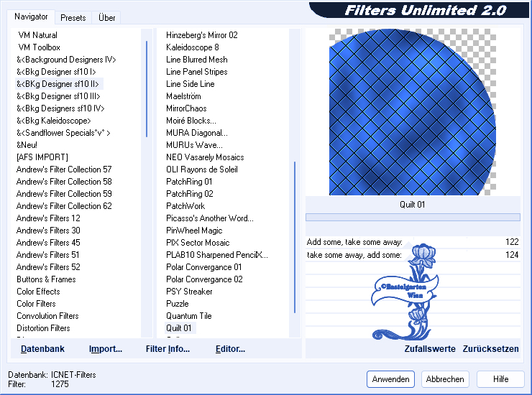Adjust 'Add some, take some away' slider

[x=413, y=242]
